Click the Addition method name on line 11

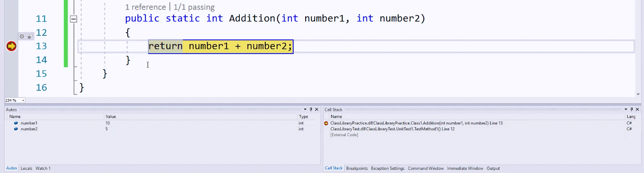click(253, 19)
